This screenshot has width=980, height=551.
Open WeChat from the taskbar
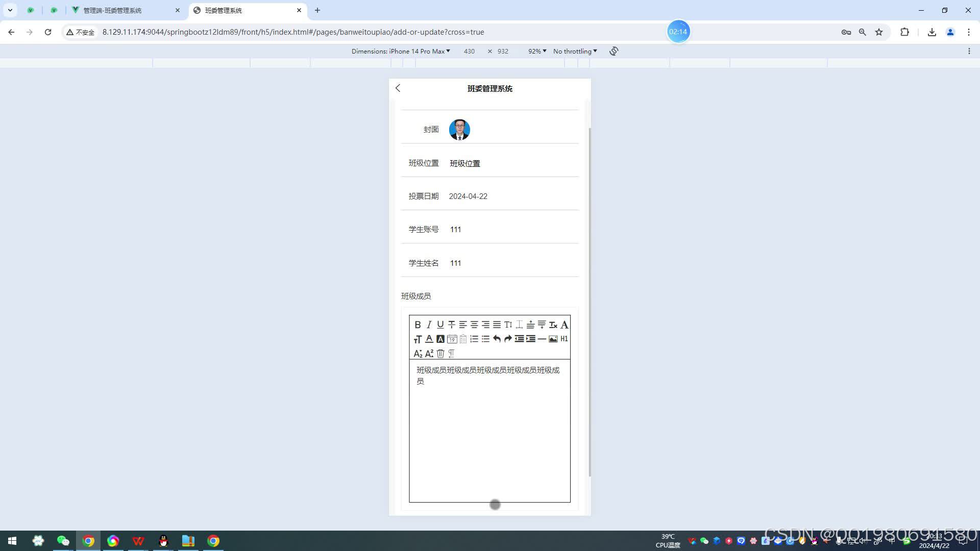click(63, 540)
